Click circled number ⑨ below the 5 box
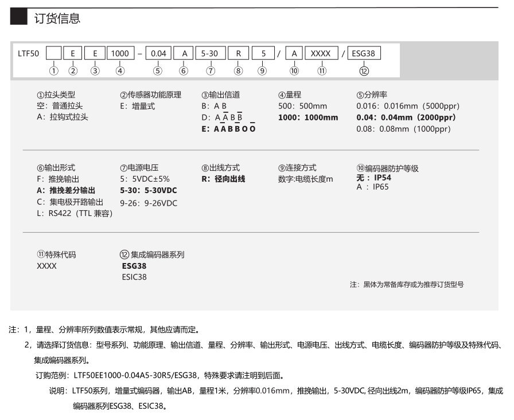 [262, 71]
